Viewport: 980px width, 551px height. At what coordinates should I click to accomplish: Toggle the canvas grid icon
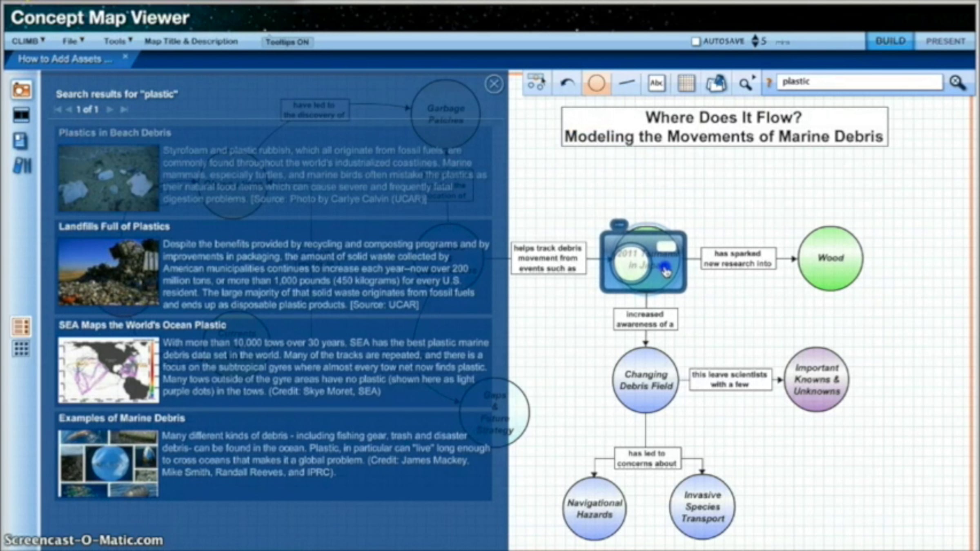[686, 83]
